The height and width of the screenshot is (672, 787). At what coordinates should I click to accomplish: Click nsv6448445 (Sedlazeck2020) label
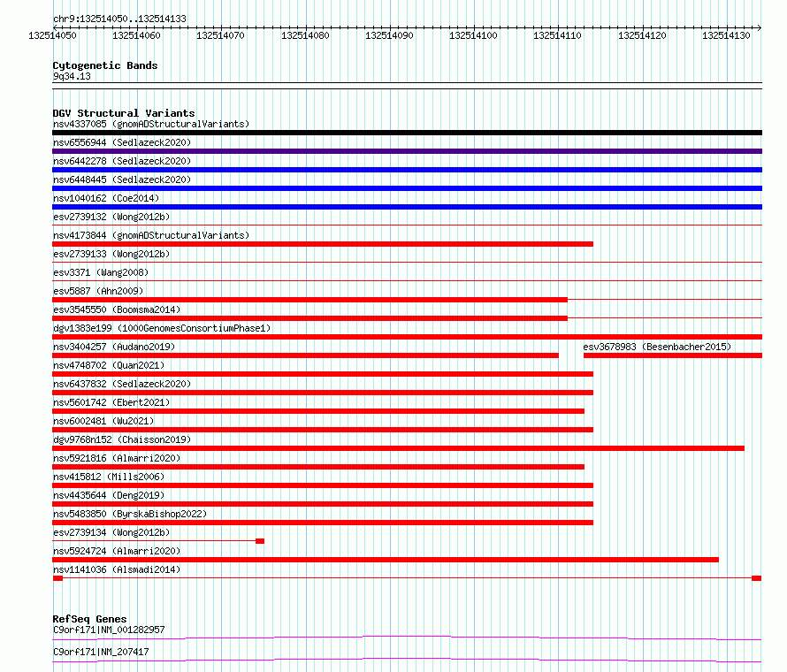tap(122, 179)
